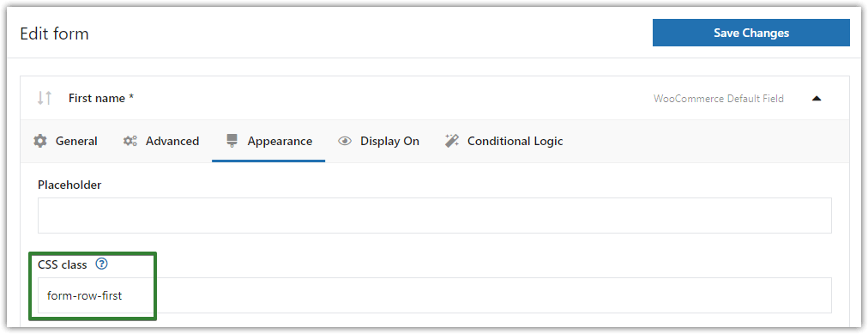Click the CSS class label text
This screenshot has height=334, width=868.
[x=63, y=264]
